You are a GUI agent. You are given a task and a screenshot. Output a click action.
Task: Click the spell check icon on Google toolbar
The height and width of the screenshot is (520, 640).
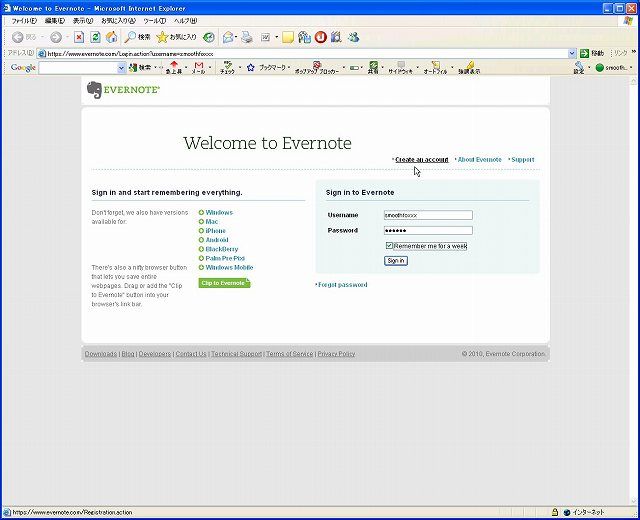pos(227,65)
